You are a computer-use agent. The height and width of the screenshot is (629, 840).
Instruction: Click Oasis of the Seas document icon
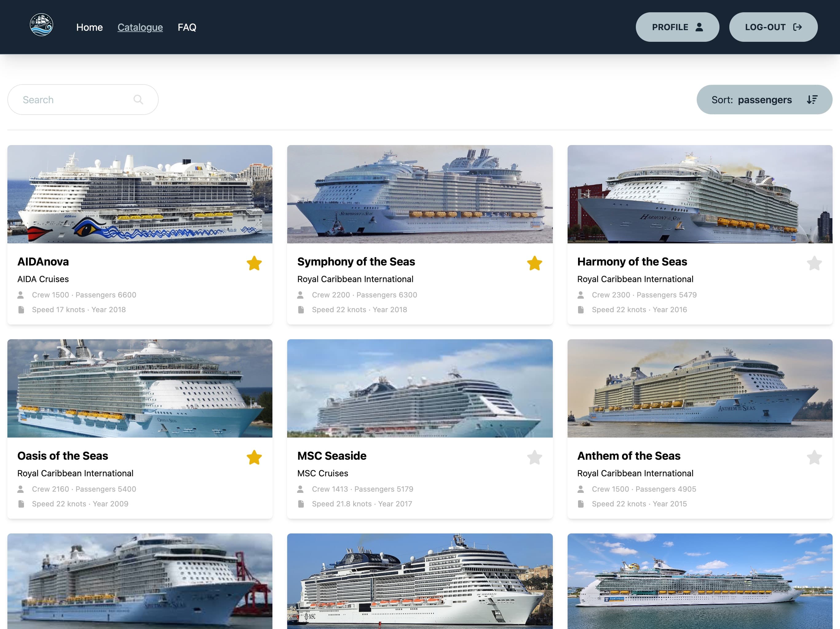coord(21,504)
